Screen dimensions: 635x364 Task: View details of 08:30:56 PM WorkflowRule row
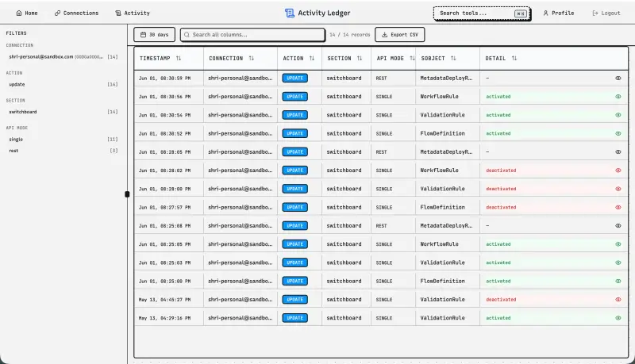pyautogui.click(x=618, y=97)
